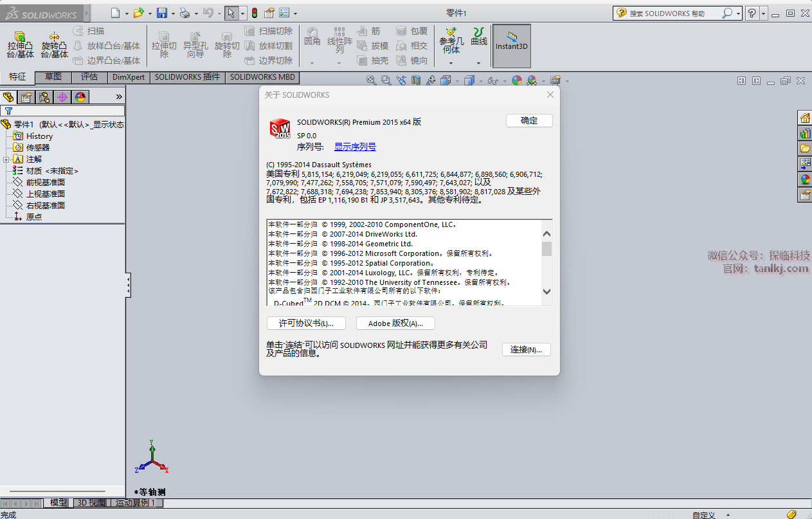Open the 曲线 curves dropdown arrow
The width and height of the screenshot is (812, 519).
point(478,63)
